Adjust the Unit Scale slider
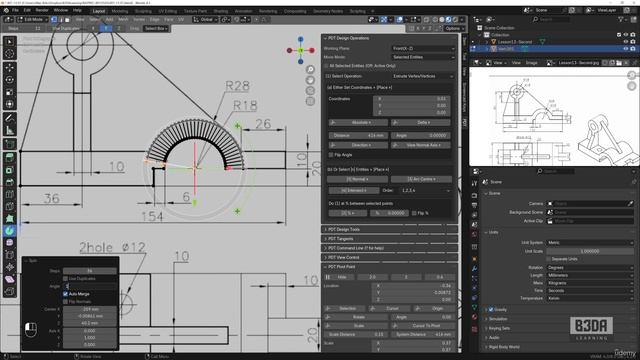The image size is (640, 360). (589, 251)
